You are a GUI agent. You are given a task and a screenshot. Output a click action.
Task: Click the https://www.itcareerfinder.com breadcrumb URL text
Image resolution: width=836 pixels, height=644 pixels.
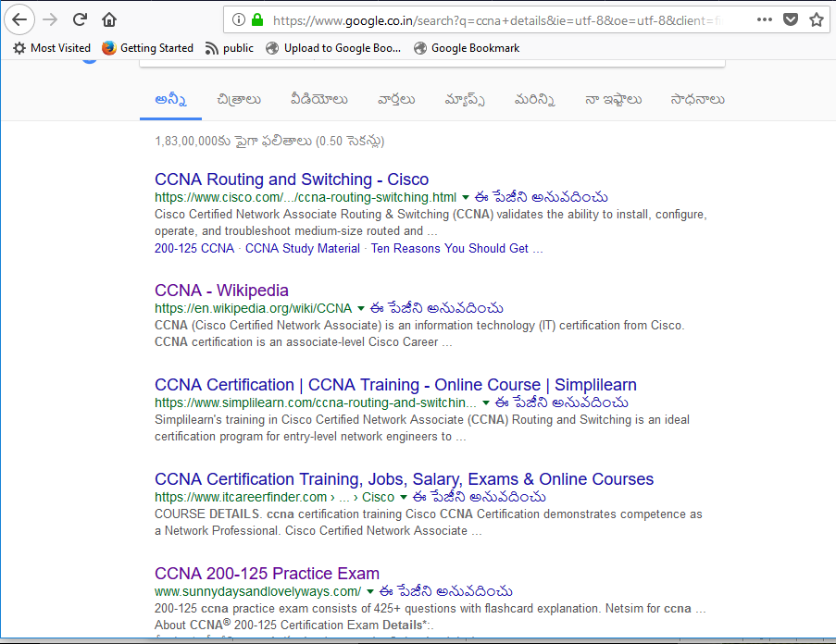click(x=275, y=497)
